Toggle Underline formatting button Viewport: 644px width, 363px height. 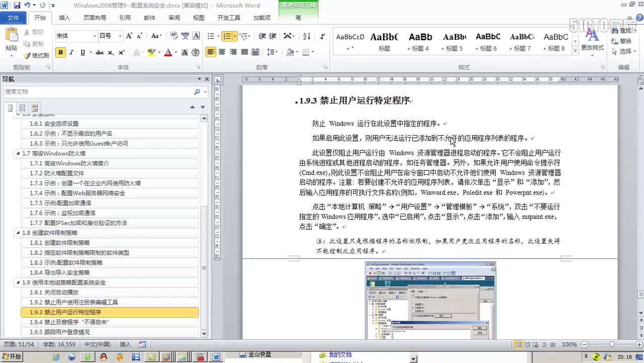coord(83,52)
